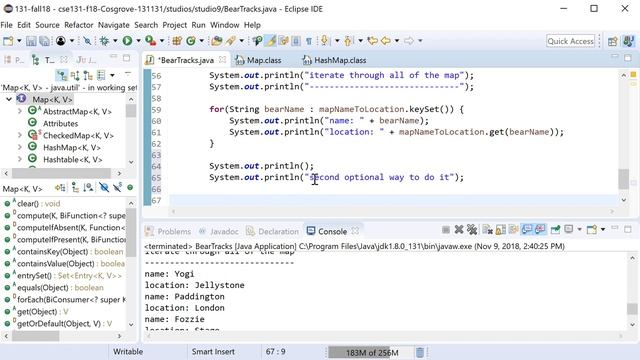Image resolution: width=640 pixels, height=360 pixels.
Task: Run the program with green Run button
Action: (127, 41)
